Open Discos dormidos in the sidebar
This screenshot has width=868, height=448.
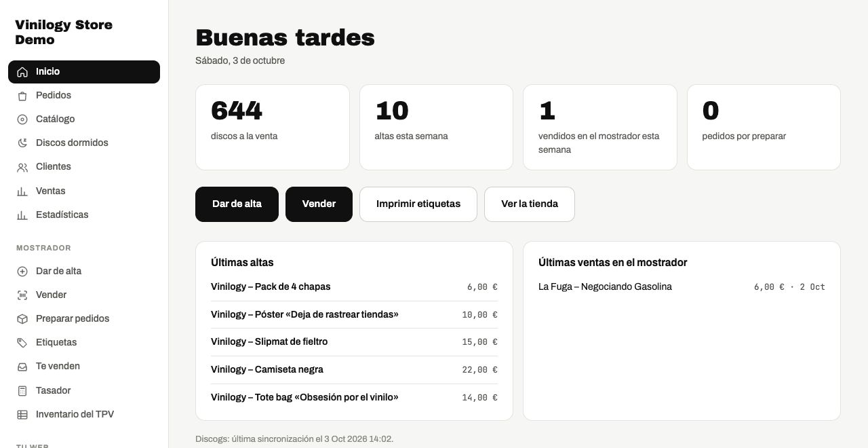[x=84, y=143]
